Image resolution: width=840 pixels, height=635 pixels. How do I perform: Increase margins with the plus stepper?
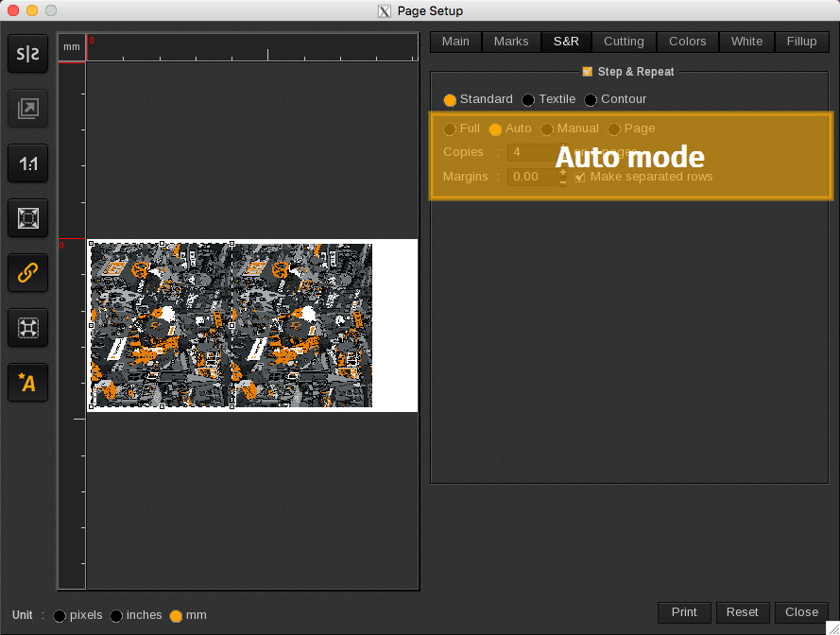point(563,172)
